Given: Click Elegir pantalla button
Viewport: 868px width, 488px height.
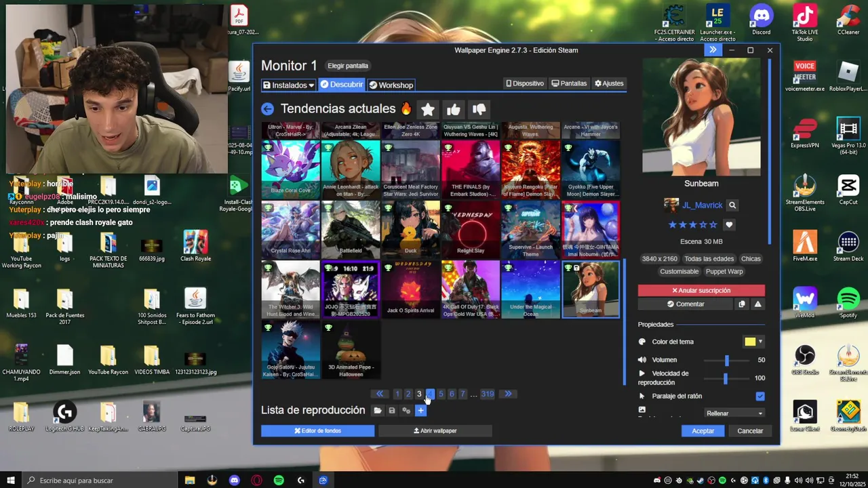Looking at the screenshot, I should (x=348, y=66).
